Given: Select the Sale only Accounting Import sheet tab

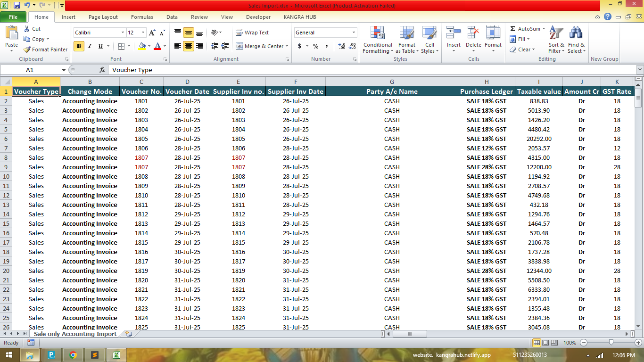Looking at the screenshot, I should click(x=75, y=334).
